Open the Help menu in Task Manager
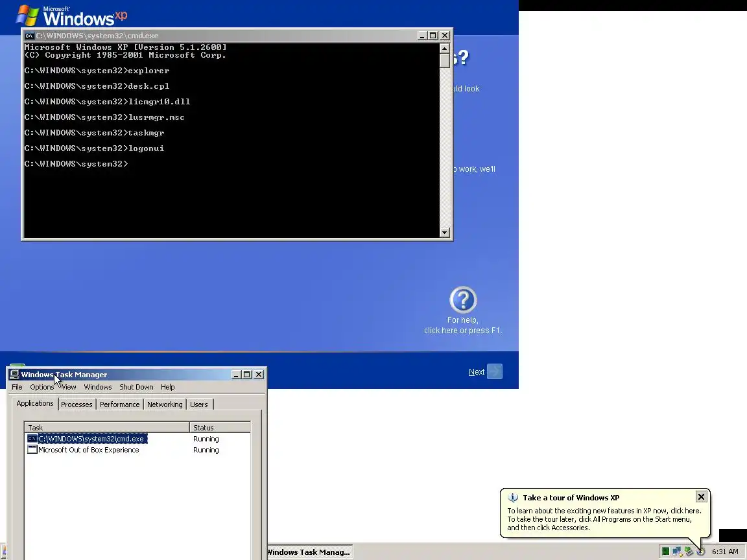 168,387
